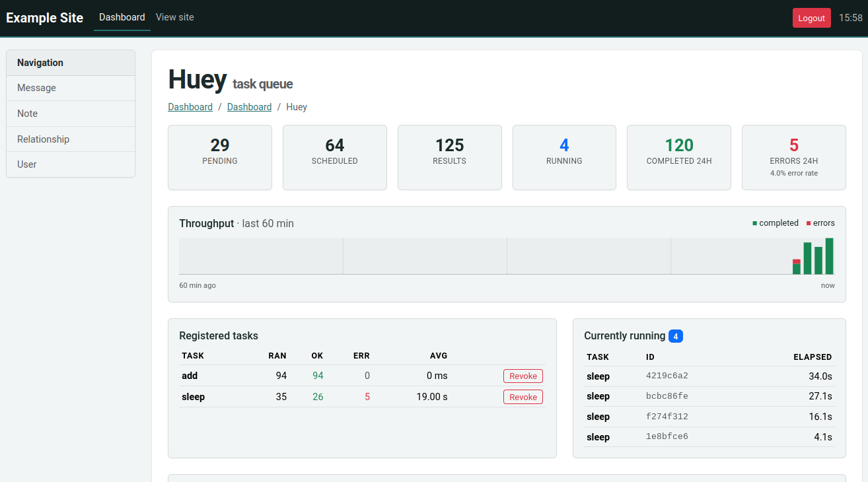This screenshot has height=482, width=868.
Task: Click the 4 Running stat card
Action: (564, 157)
